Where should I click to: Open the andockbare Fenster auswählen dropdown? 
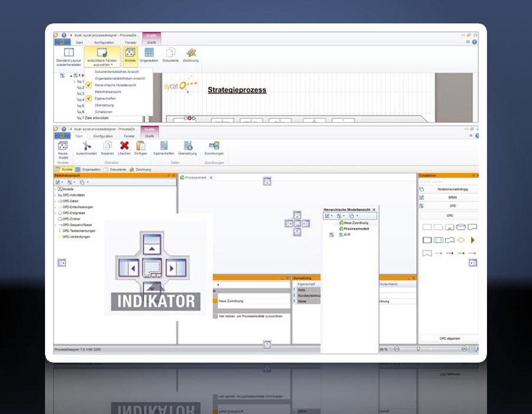102,57
